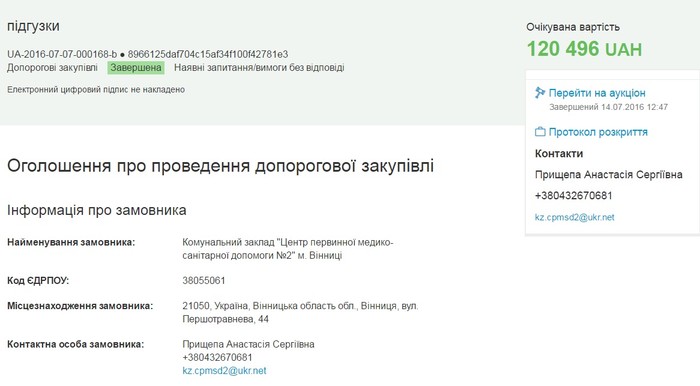Select the ЄДРПОУ code 38055061

(204, 281)
